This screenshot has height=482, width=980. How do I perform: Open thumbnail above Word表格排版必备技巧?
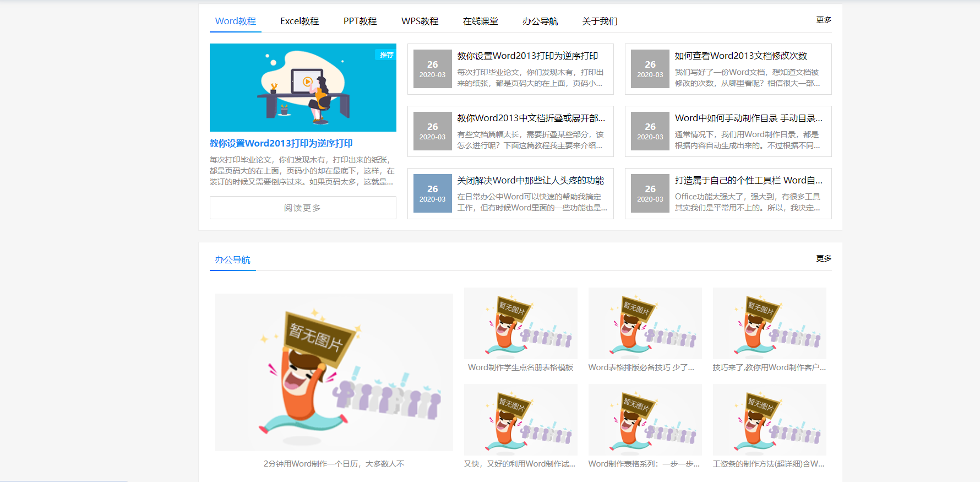tap(645, 323)
